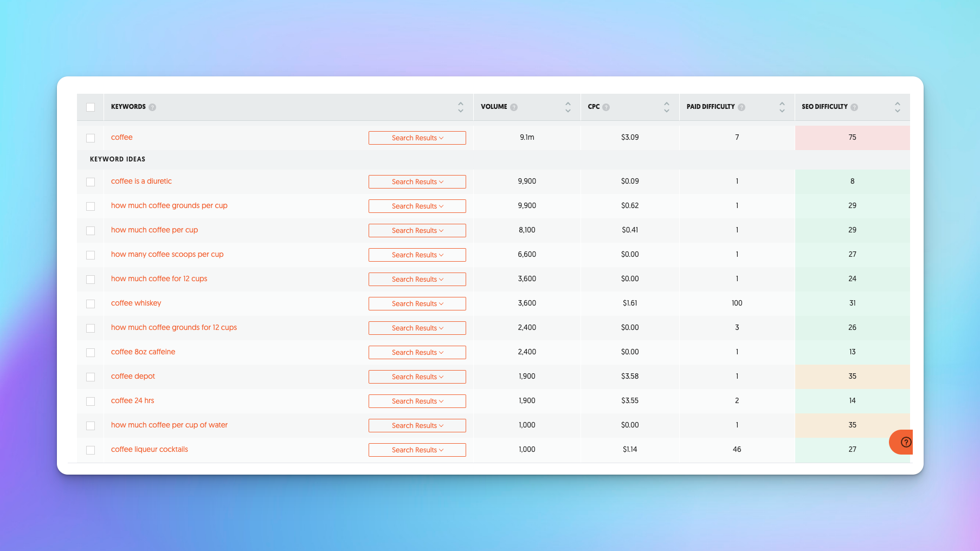Screen dimensions: 980x551
Task: Open Search Results for 'coffee liqueur cocktails'
Action: click(x=417, y=450)
